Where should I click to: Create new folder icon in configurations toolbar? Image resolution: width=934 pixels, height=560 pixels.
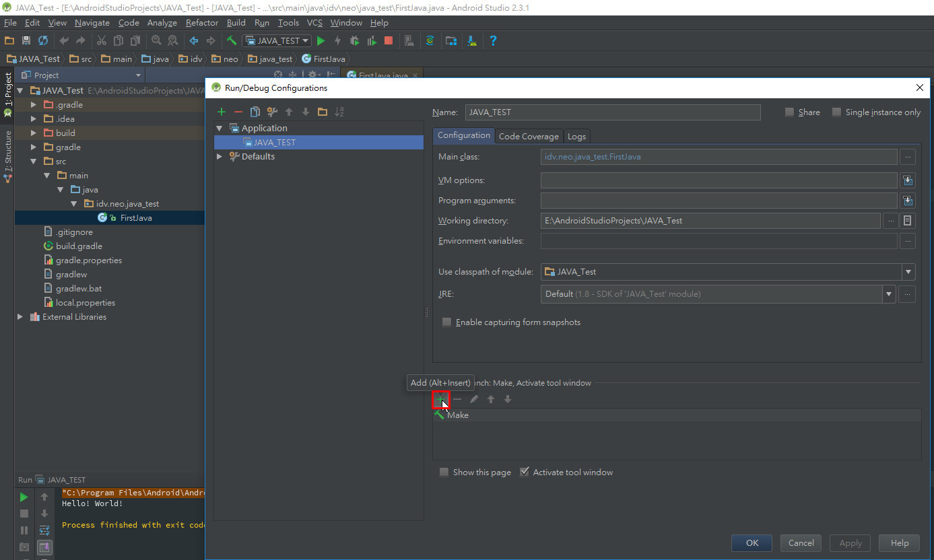click(323, 112)
